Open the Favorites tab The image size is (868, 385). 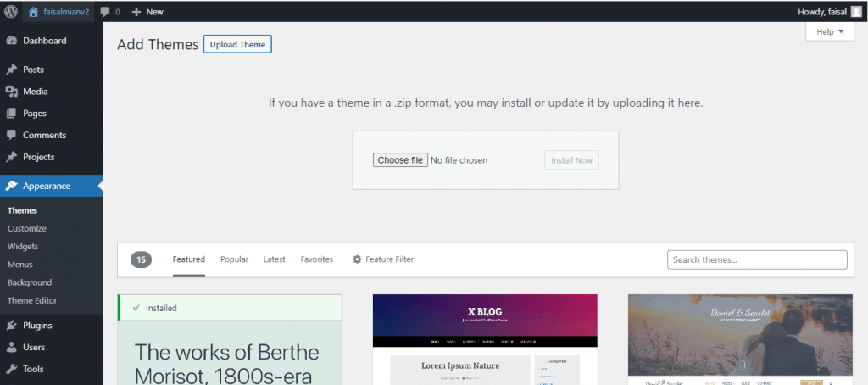pyautogui.click(x=317, y=259)
